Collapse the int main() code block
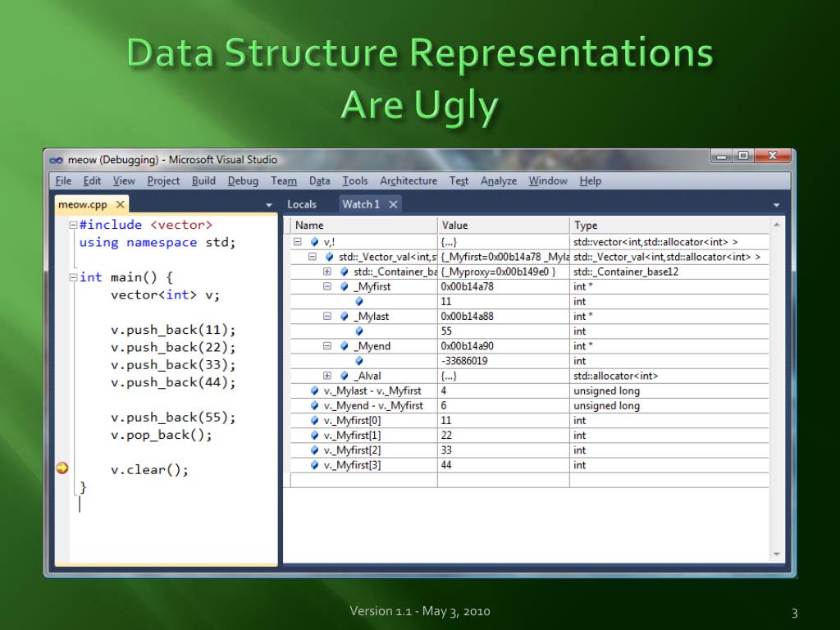Viewport: 840px width, 630px height. click(x=73, y=277)
